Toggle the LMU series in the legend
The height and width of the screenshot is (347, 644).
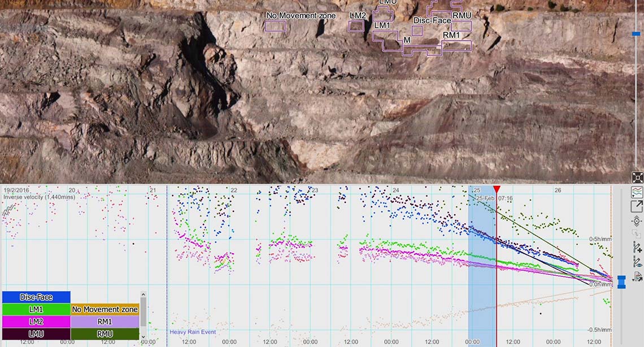[36, 334]
